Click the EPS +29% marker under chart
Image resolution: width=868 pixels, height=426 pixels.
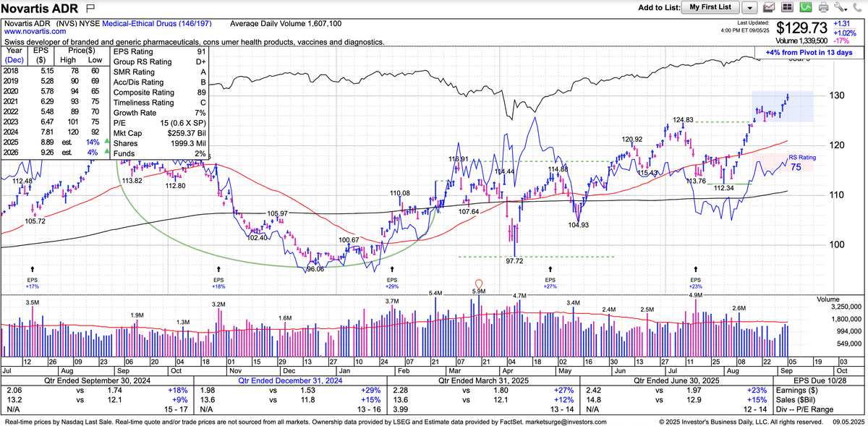(x=391, y=282)
